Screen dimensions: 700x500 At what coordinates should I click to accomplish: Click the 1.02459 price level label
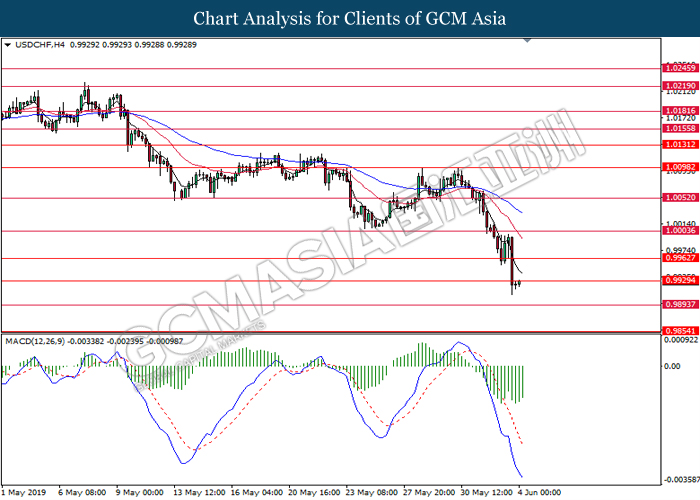[x=680, y=68]
